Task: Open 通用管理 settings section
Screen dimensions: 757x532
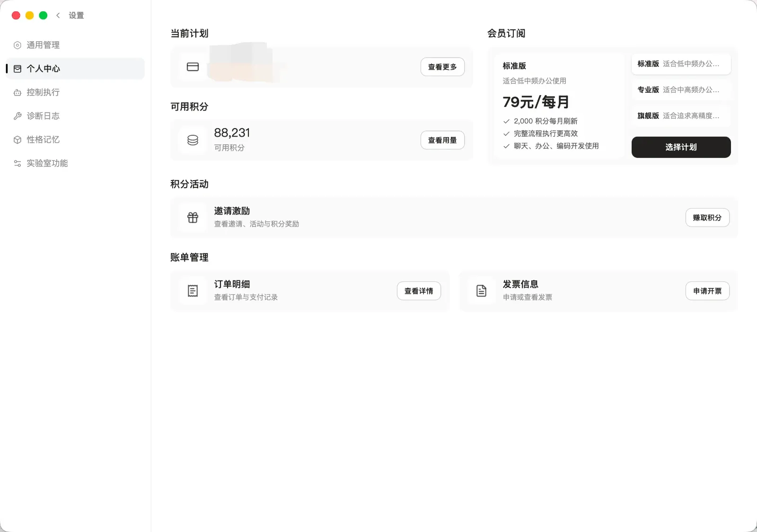Action: (x=76, y=45)
